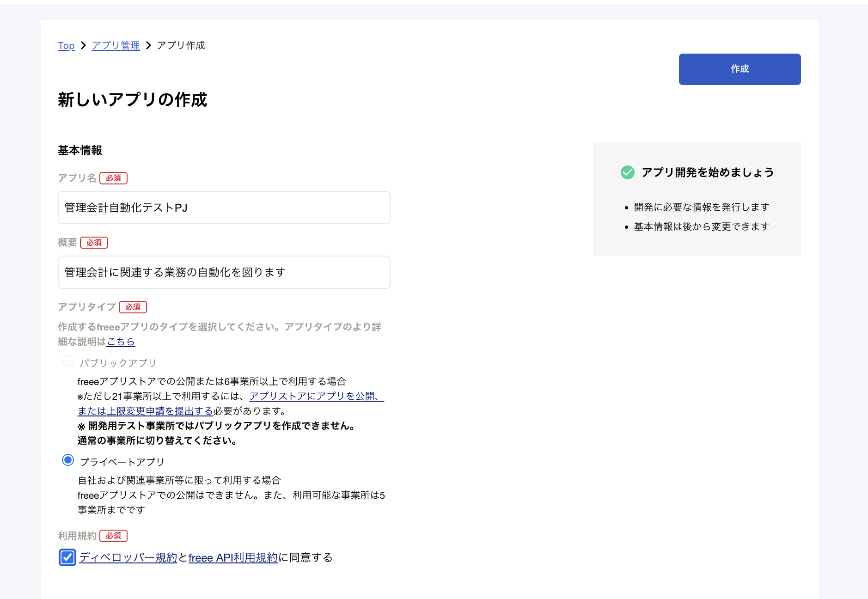Open アプリ管理 from the breadcrumb
Screen dimensions: 868x599
pyautogui.click(x=116, y=45)
